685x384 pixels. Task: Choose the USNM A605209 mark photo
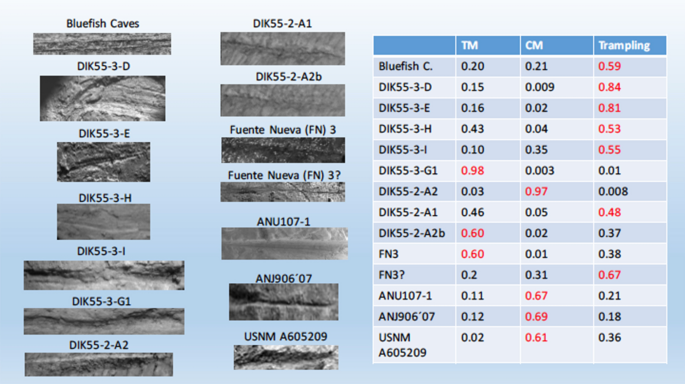click(x=286, y=357)
